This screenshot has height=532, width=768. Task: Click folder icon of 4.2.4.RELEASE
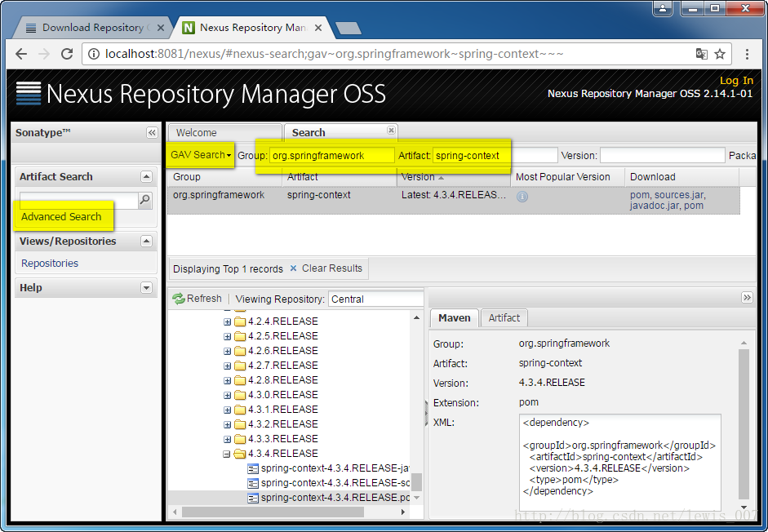[239, 321]
